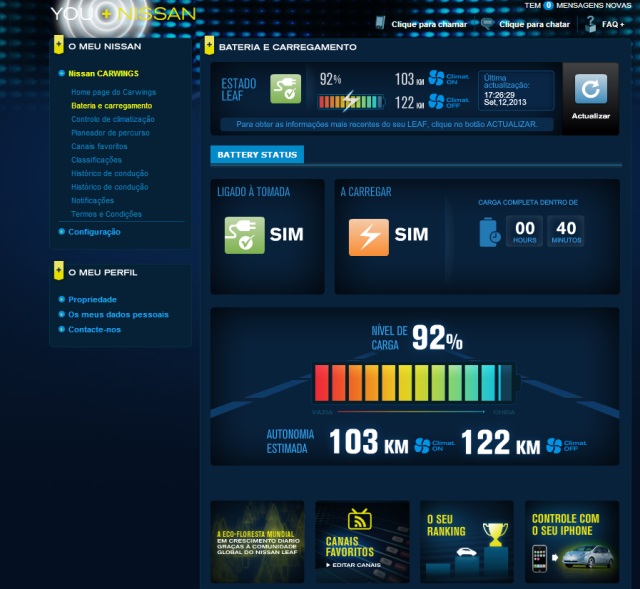This screenshot has width=640, height=589.
Task: Click the Actualizar refresh icon
Action: tap(591, 89)
